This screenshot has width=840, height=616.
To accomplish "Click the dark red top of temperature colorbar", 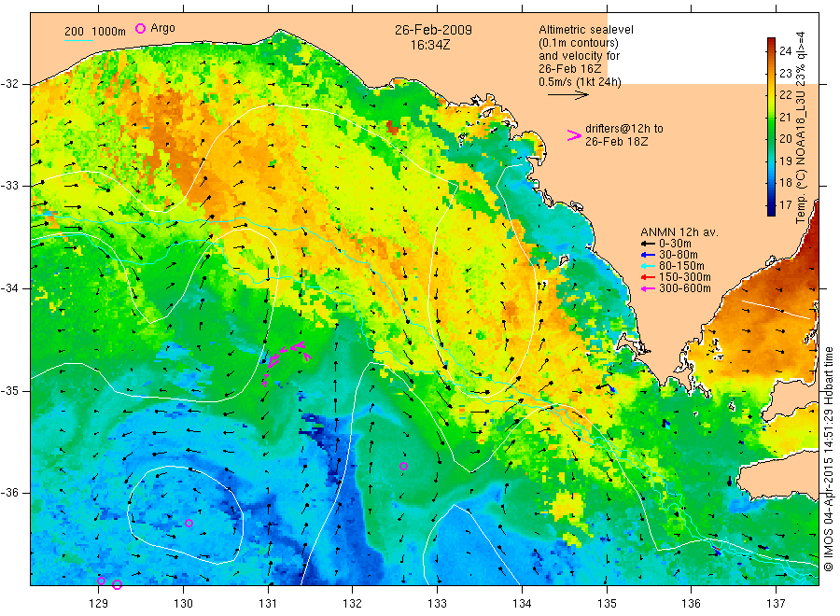I will click(771, 42).
